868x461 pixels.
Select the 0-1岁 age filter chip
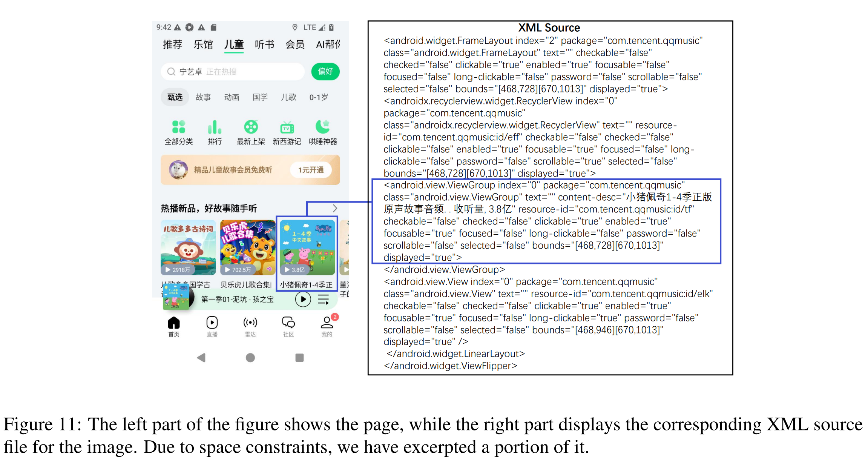pyautogui.click(x=319, y=97)
